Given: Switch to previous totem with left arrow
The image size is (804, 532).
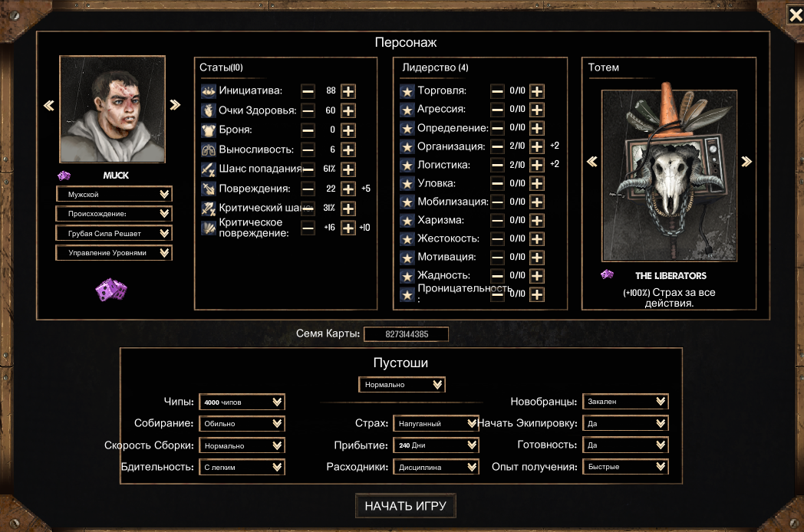Looking at the screenshot, I should click(x=591, y=162).
